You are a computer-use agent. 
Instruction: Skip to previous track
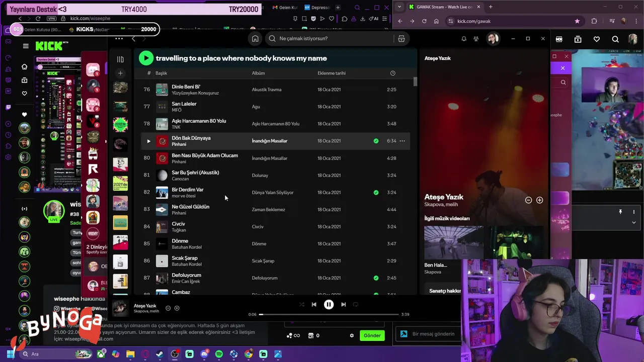point(314,304)
